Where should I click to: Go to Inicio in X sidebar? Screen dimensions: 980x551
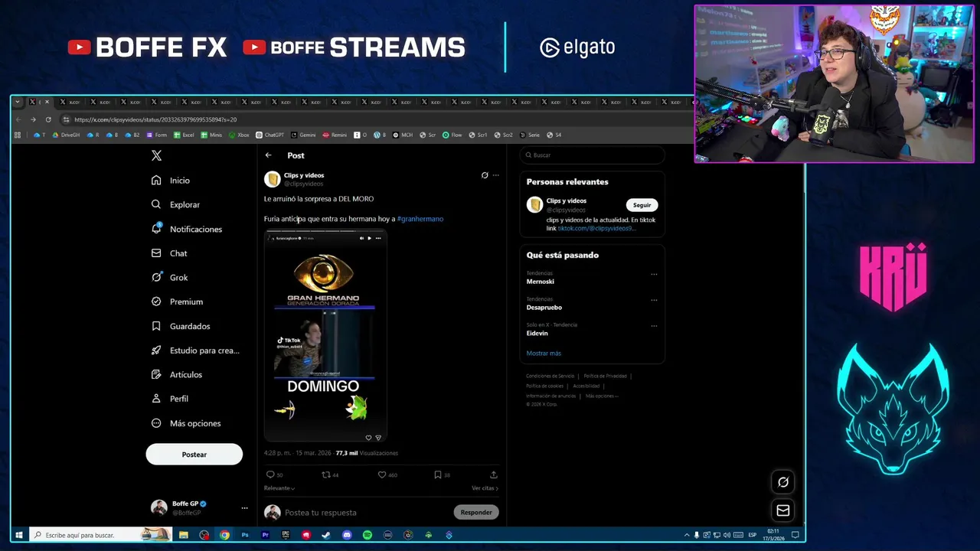[x=171, y=181]
